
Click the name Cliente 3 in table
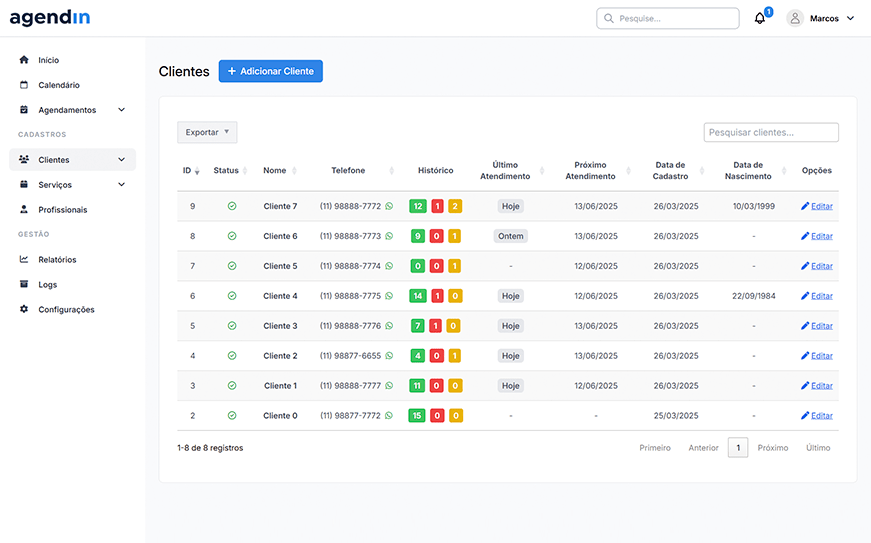pos(280,326)
